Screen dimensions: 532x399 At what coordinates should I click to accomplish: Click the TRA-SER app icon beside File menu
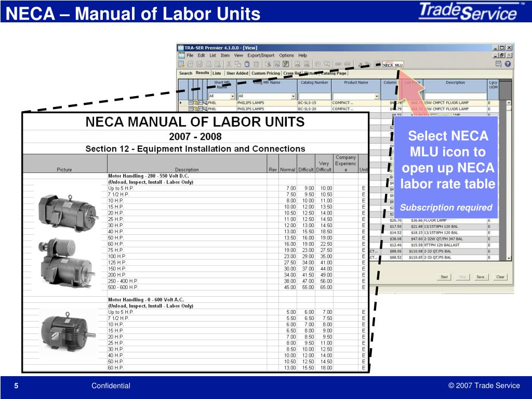tap(181, 55)
